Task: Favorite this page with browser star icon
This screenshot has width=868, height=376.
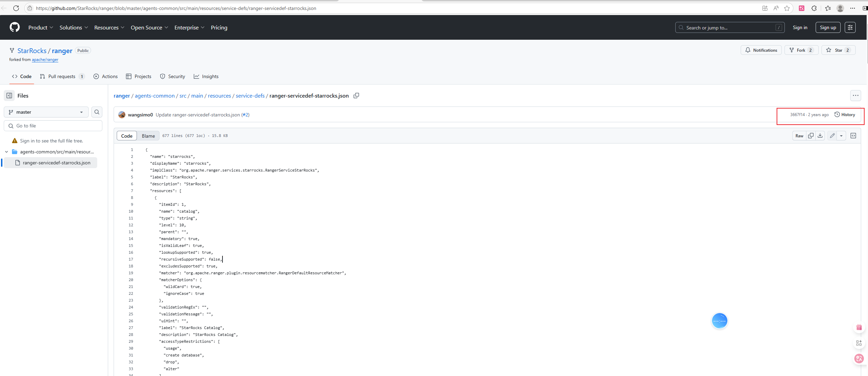Action: tap(787, 8)
